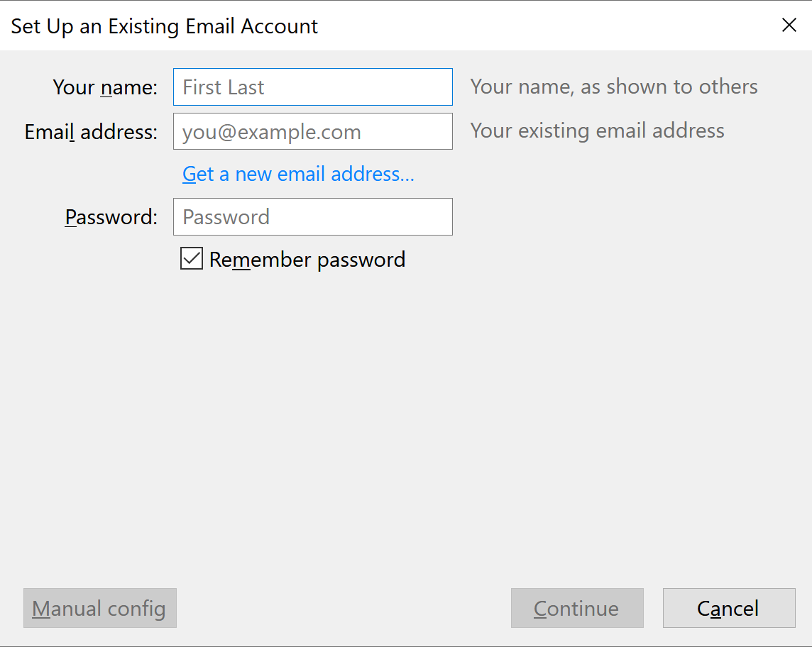Click the Manual config button
This screenshot has height=647, width=812.
point(100,608)
